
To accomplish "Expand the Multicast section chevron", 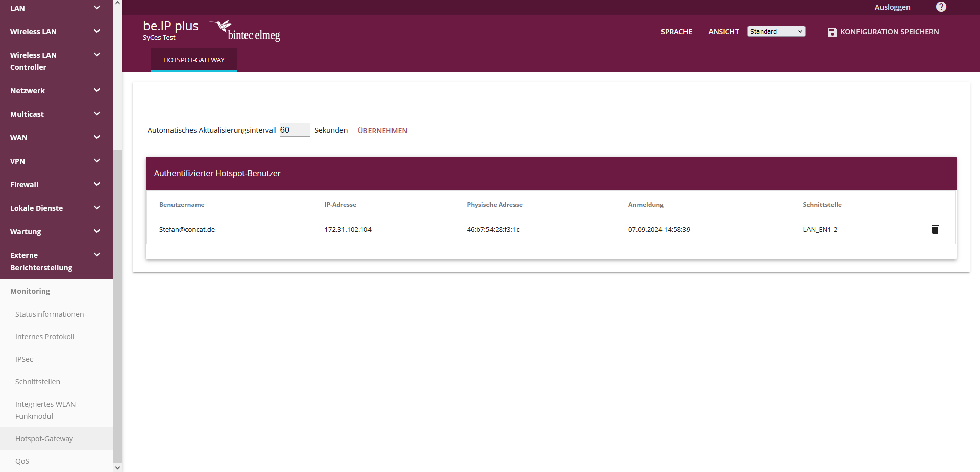I will 97,114.
